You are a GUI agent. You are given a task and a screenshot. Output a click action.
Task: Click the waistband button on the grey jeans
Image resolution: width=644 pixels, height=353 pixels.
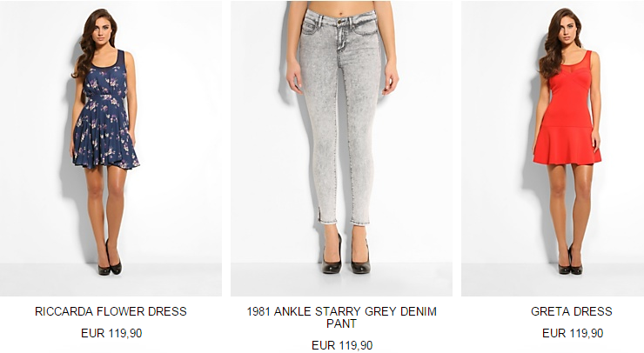coord(340,21)
